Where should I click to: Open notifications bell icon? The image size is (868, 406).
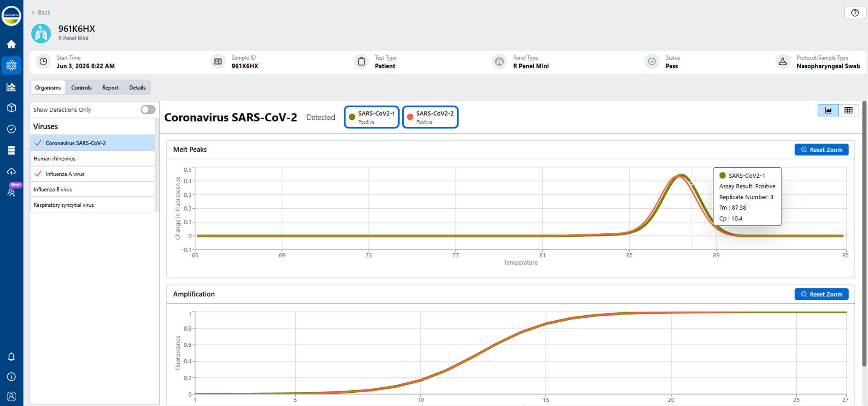[x=11, y=357]
